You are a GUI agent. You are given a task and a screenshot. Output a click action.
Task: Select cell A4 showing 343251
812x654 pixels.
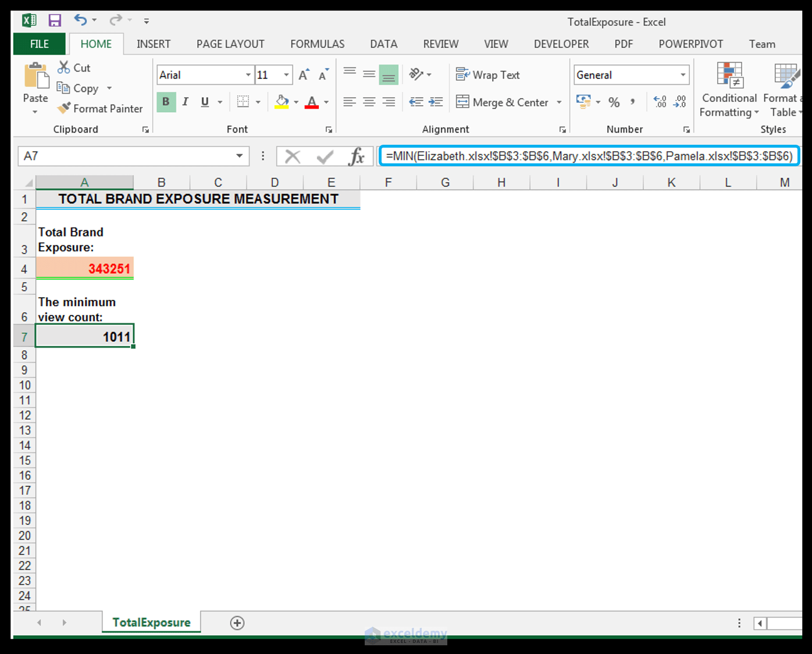84,268
